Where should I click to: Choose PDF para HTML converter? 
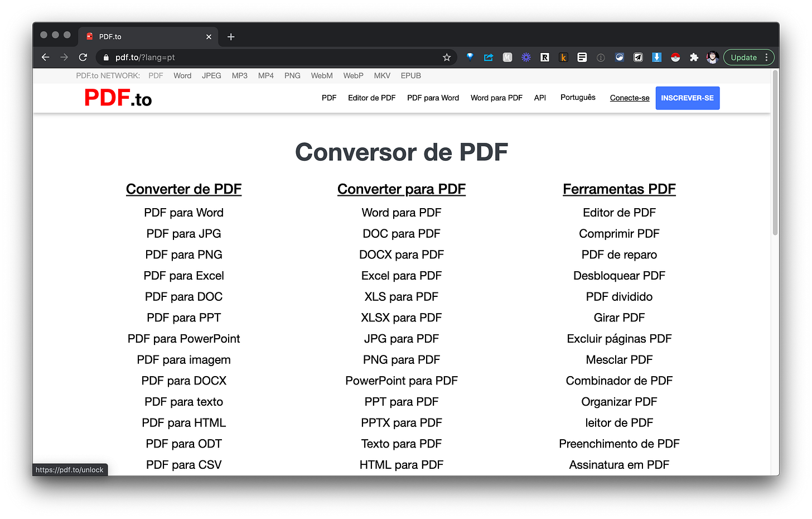pyautogui.click(x=184, y=423)
